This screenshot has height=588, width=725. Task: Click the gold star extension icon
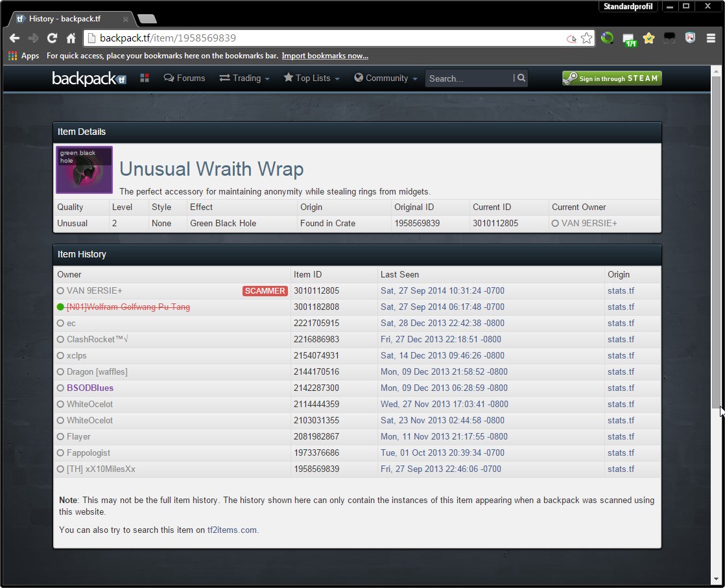tap(648, 38)
